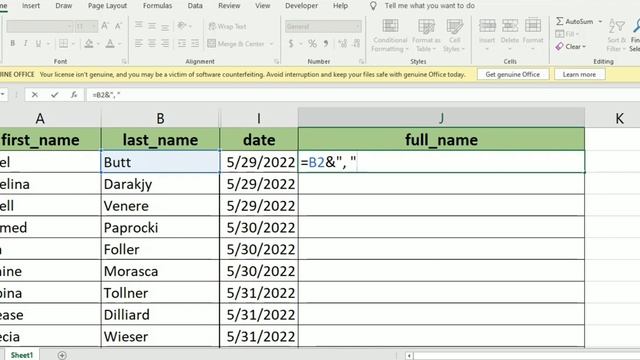Click Merge & Center
The height and width of the screenshot is (360, 640).
236,44
